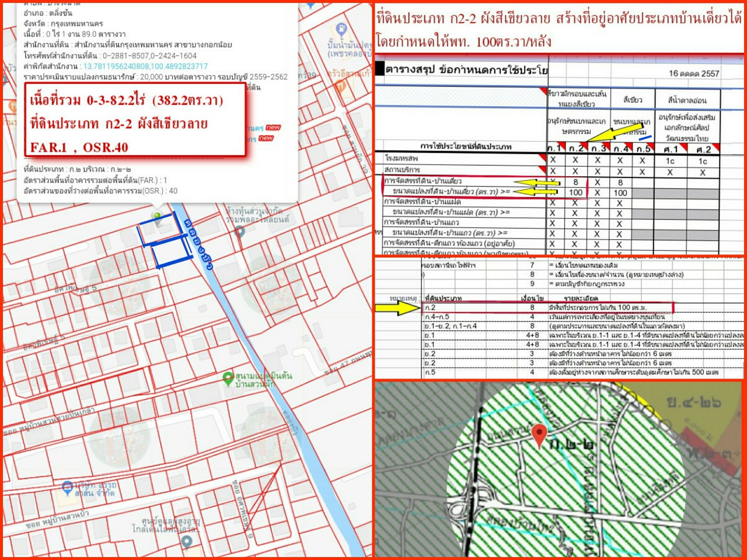This screenshot has height=560, width=747.
Task: Select the การใช้ประโยชน์ที่ดินประเภท header cell
Action: (466, 146)
